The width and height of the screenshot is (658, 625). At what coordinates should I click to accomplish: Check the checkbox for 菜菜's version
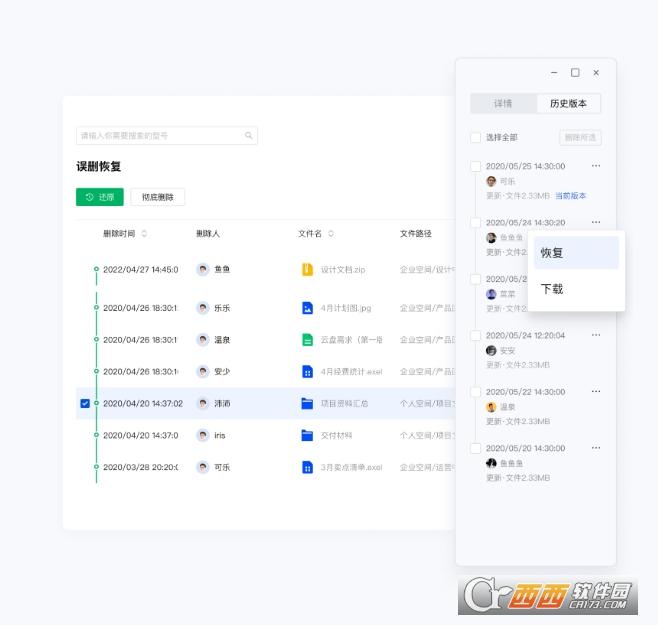pos(475,279)
